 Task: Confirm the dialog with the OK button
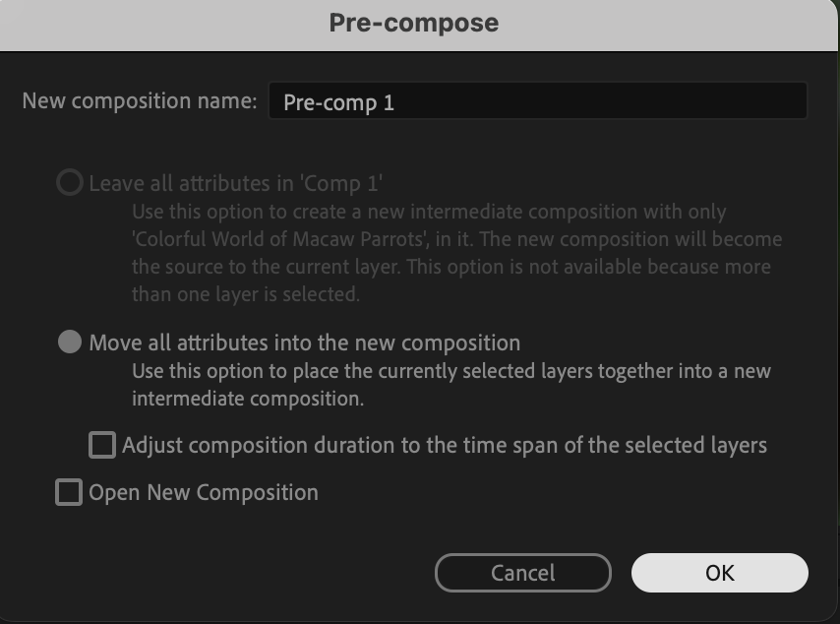click(719, 573)
